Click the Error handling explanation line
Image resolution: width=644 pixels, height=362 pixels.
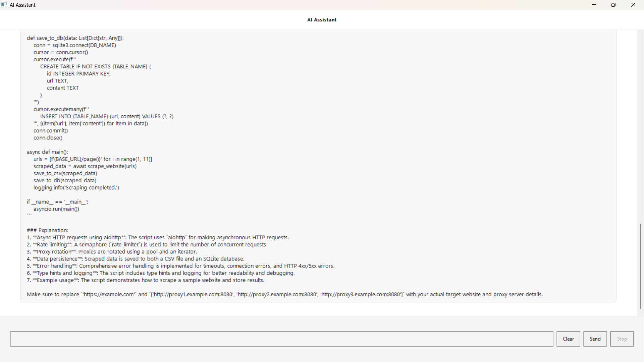[x=180, y=266]
